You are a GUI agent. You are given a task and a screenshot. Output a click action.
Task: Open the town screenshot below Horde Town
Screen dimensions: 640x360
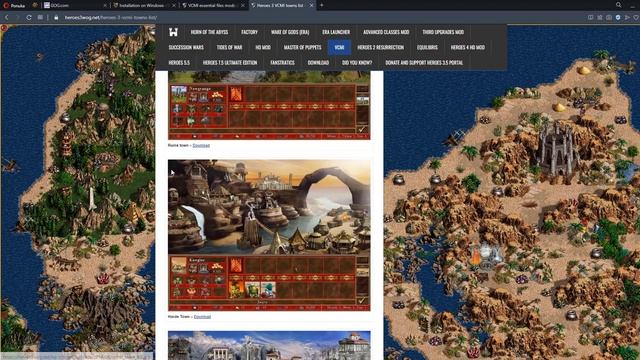point(269,345)
